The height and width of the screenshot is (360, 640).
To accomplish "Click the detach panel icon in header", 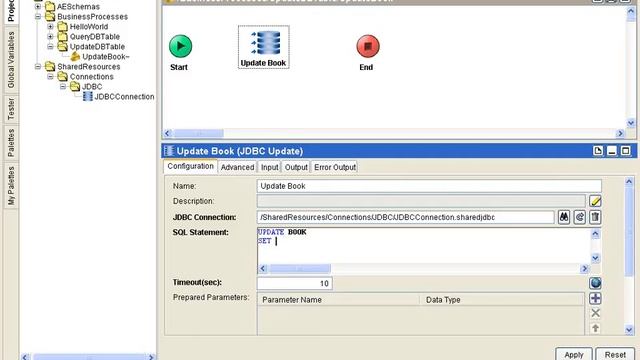I will [598, 151].
